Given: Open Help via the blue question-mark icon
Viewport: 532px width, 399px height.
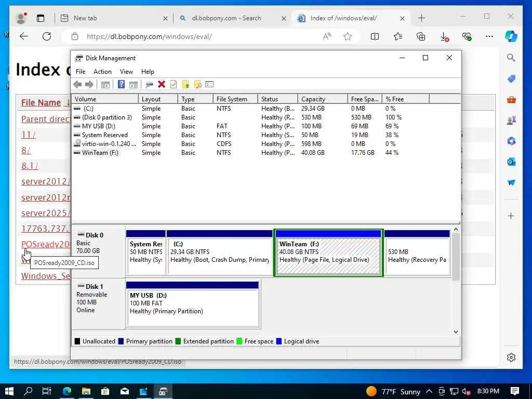Looking at the screenshot, I should click(121, 85).
